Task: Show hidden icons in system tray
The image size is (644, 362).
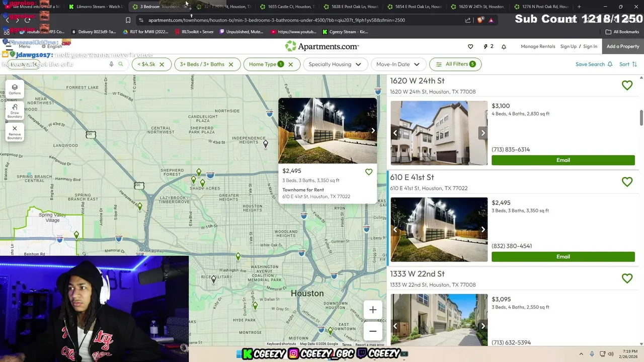Action: (581, 354)
